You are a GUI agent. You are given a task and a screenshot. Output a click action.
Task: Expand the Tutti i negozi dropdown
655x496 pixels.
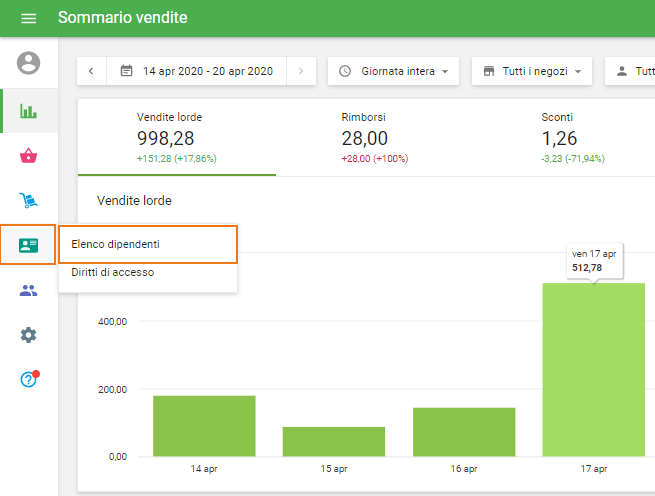[531, 71]
